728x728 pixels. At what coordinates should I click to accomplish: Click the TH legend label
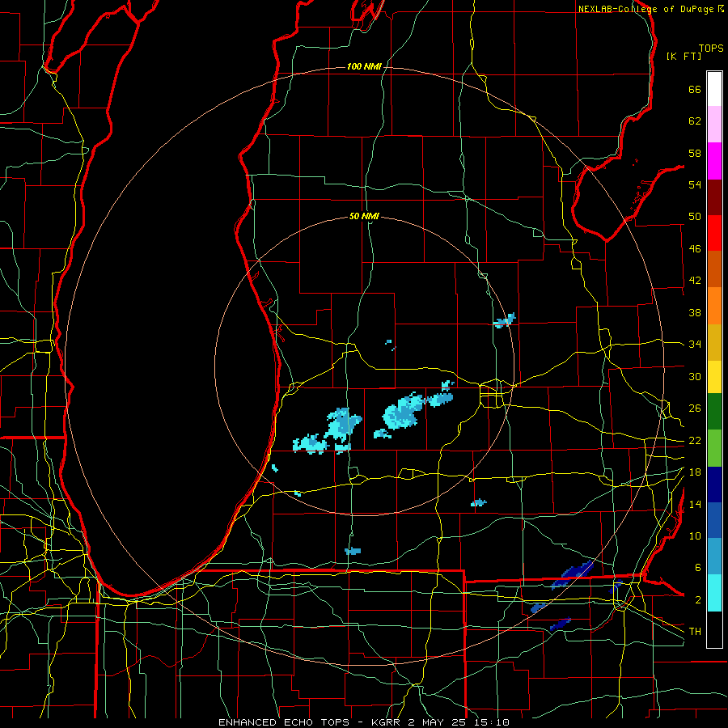(695, 632)
